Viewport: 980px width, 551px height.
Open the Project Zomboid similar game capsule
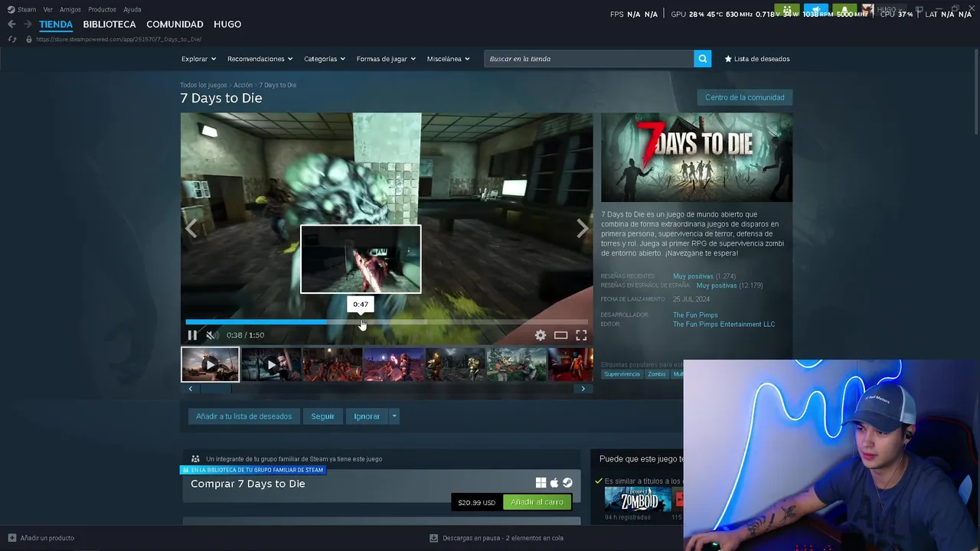(x=638, y=500)
